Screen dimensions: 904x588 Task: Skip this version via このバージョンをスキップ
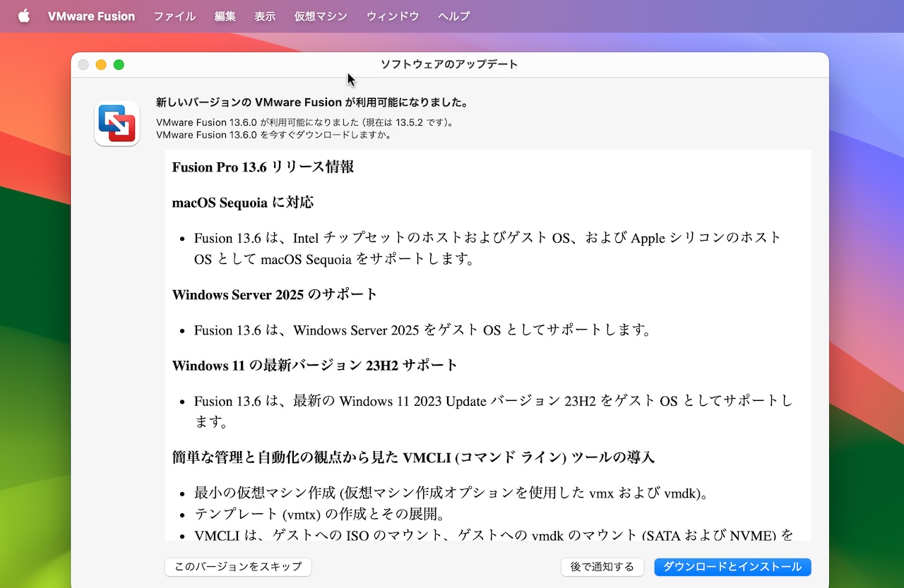tap(237, 567)
